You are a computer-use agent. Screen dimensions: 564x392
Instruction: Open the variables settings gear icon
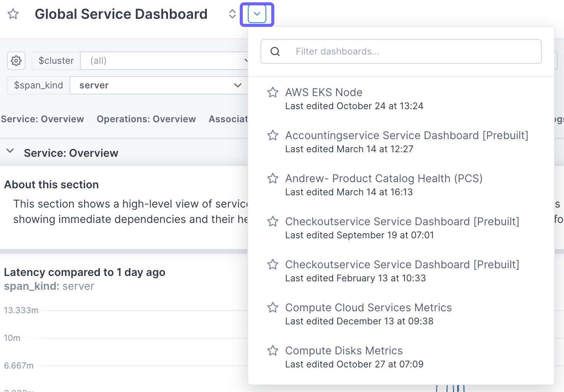tap(16, 61)
